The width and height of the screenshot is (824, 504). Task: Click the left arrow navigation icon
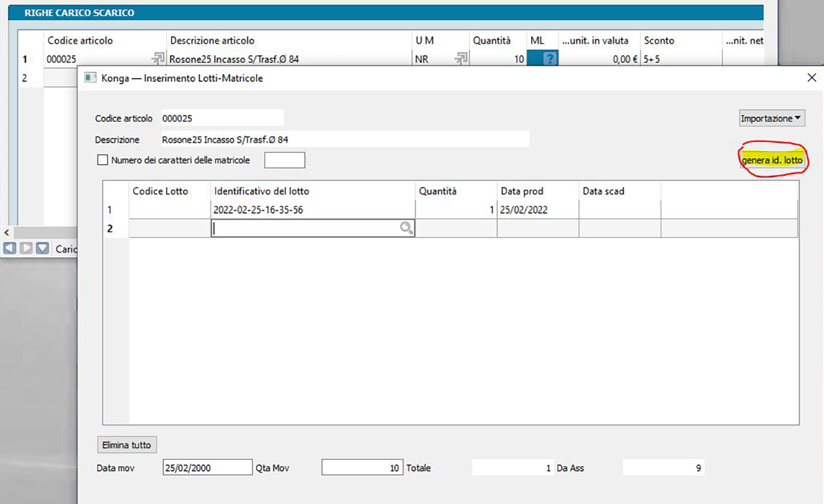pos(10,249)
